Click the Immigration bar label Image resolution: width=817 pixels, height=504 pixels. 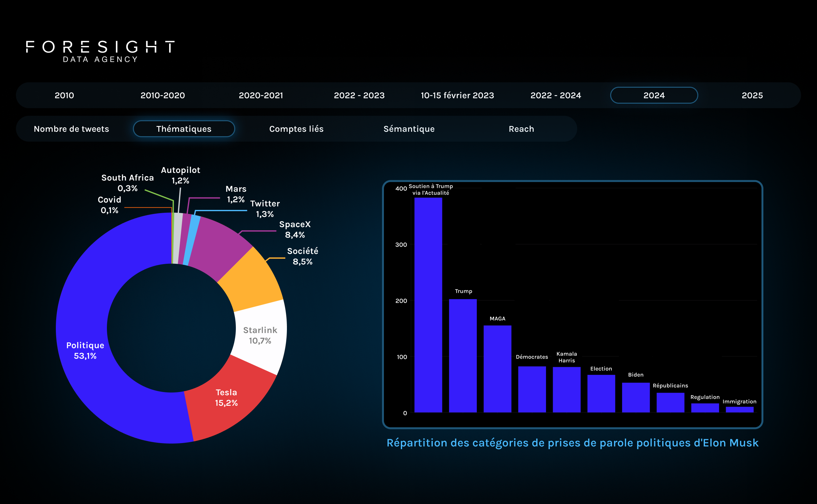coord(739,402)
